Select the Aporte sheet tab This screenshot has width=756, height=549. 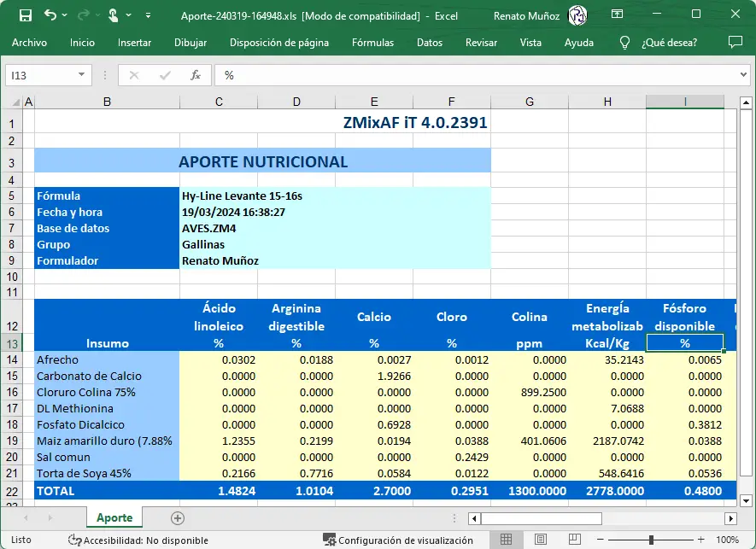coord(114,517)
